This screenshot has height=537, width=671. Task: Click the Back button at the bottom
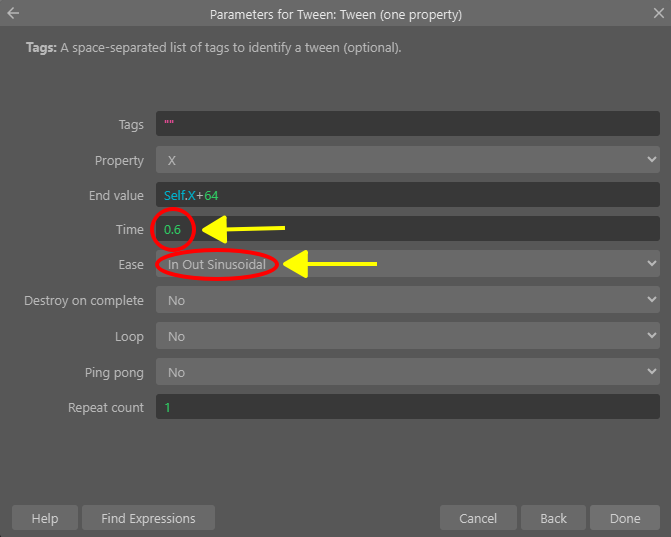coord(553,518)
